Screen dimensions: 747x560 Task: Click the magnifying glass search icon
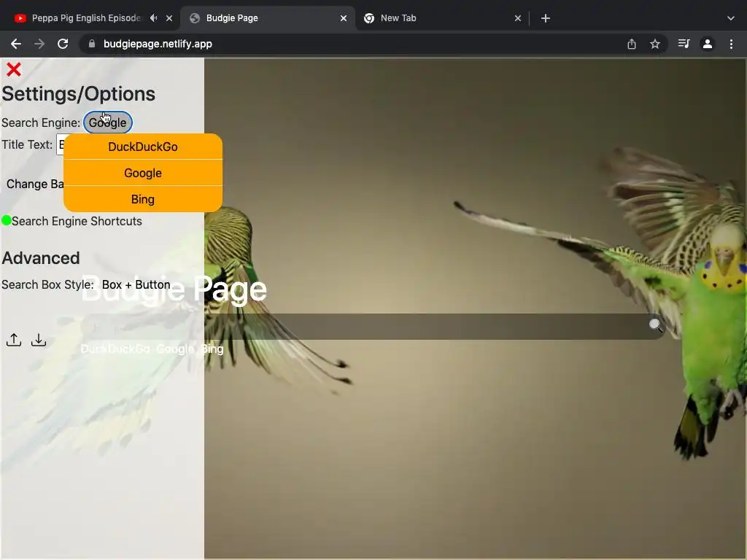pyautogui.click(x=656, y=325)
